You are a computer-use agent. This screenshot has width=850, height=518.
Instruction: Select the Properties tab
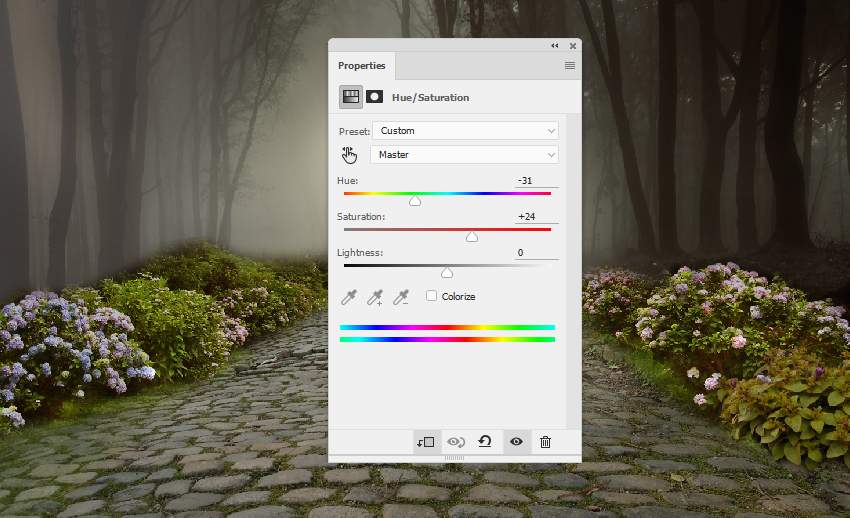point(362,66)
